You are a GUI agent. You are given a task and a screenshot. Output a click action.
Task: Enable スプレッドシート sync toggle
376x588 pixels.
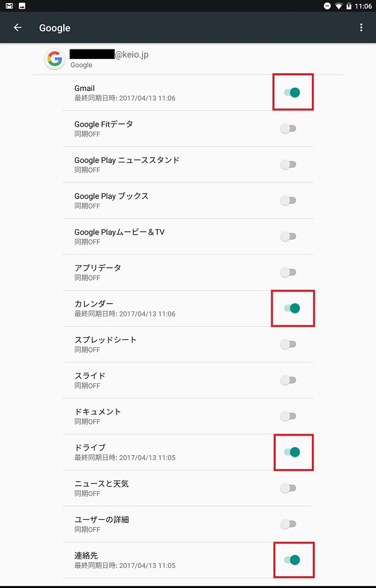(x=288, y=344)
